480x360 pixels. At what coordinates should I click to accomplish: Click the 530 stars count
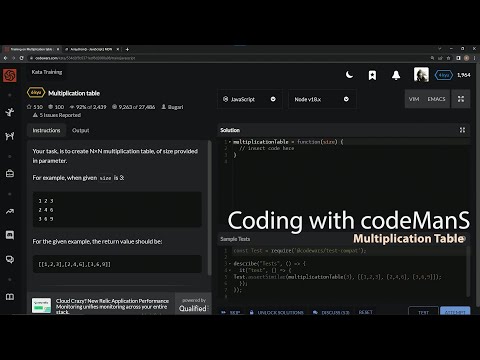[35, 107]
